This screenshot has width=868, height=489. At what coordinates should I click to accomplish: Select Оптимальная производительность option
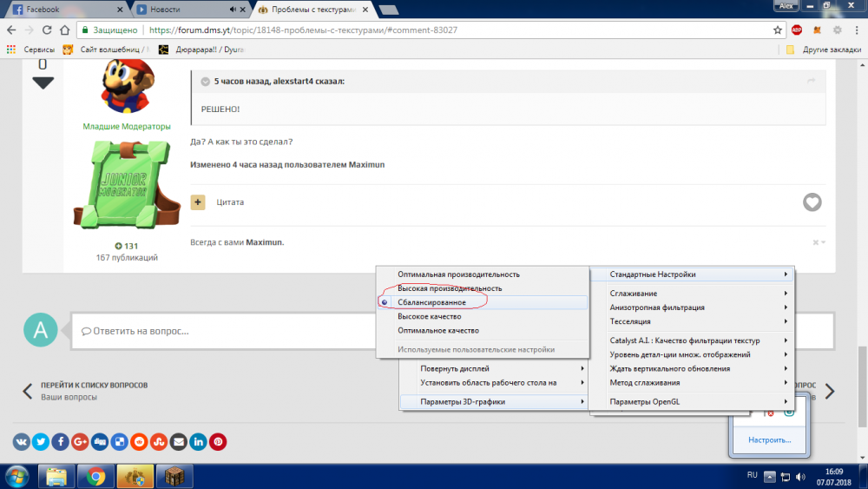[458, 274]
